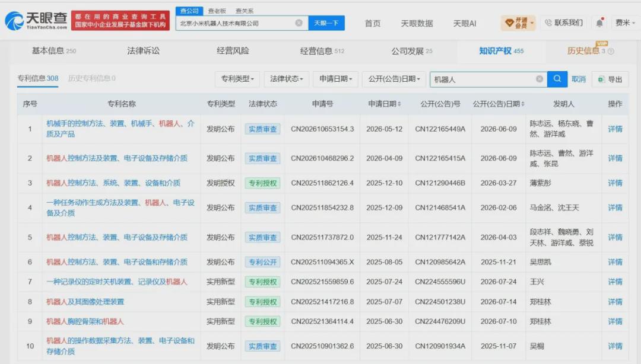Image resolution: width=641 pixels, height=364 pixels.
Task: Switch to the 经营信息 tab
Action: click(x=322, y=50)
